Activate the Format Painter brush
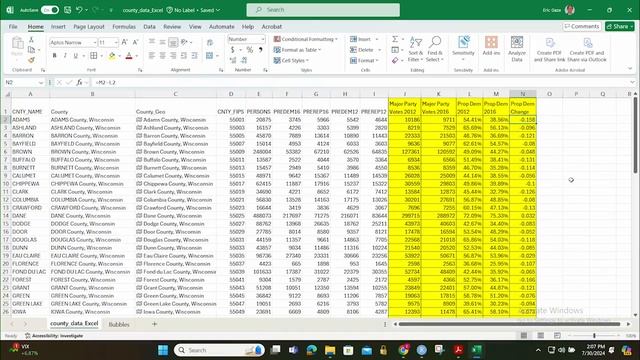 coord(31,60)
